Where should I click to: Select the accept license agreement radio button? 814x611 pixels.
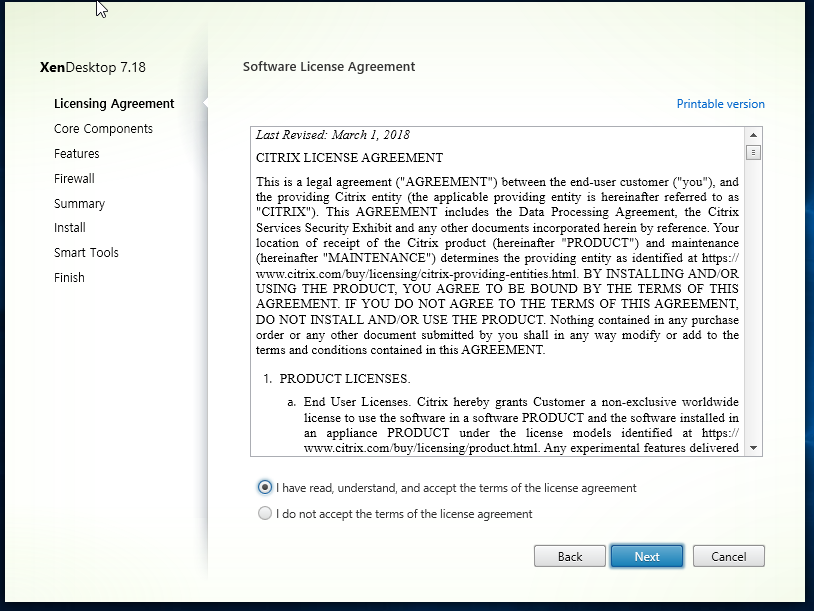tap(265, 487)
